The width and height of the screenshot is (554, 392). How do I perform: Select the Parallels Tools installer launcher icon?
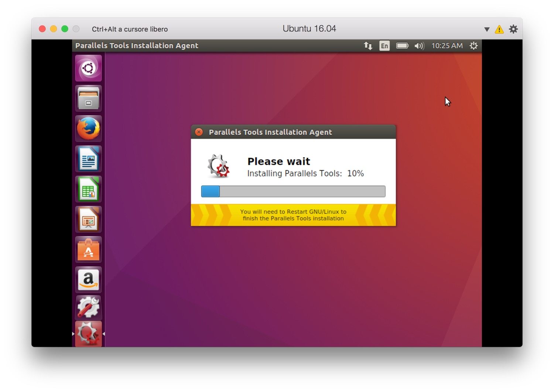88,334
